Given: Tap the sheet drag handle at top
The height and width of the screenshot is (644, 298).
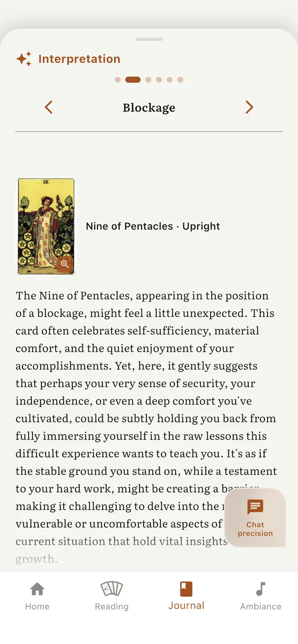Looking at the screenshot, I should click(x=149, y=39).
